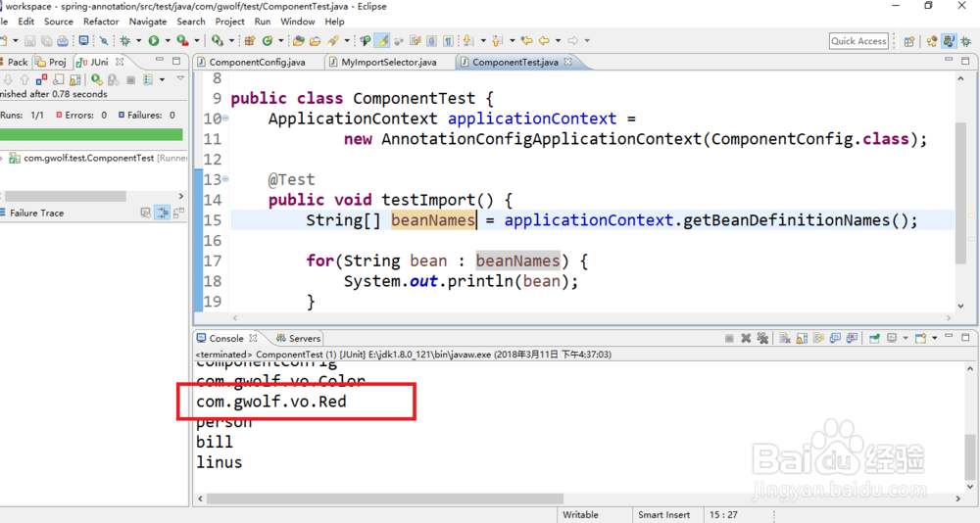Toggle Show Failures Only in JUnit view
This screenshot has width=980, height=523.
[41, 80]
